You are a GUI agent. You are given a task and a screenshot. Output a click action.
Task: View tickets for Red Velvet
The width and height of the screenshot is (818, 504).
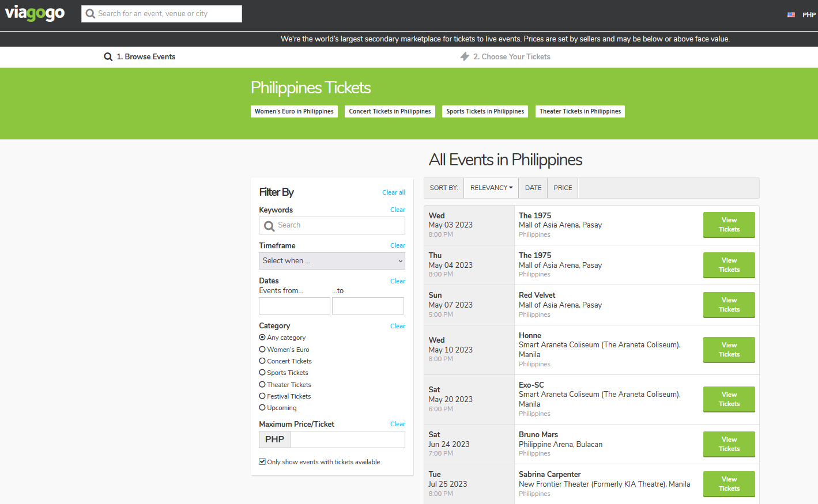pos(729,305)
